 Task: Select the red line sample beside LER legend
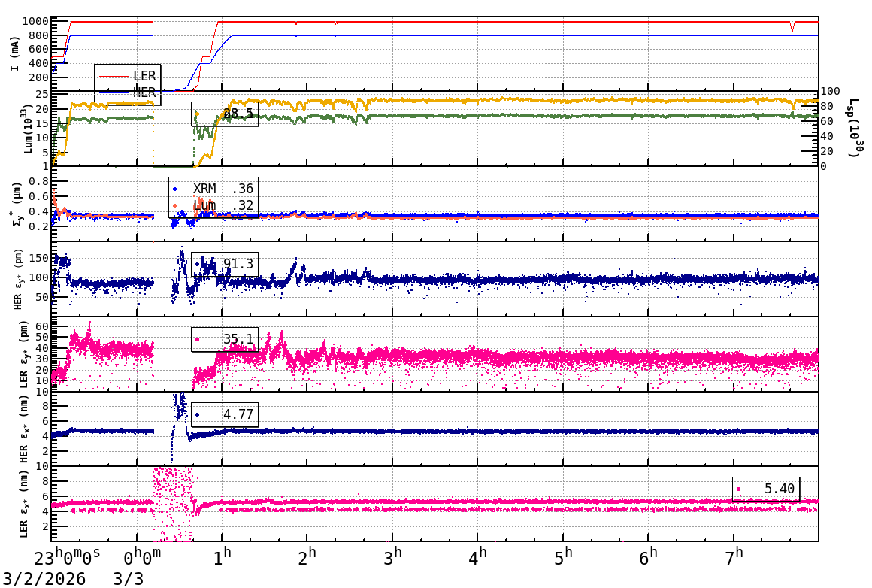tap(114, 76)
